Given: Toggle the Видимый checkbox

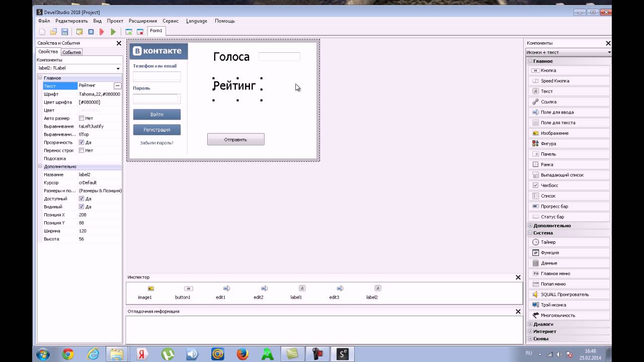Looking at the screenshot, I should tap(82, 207).
